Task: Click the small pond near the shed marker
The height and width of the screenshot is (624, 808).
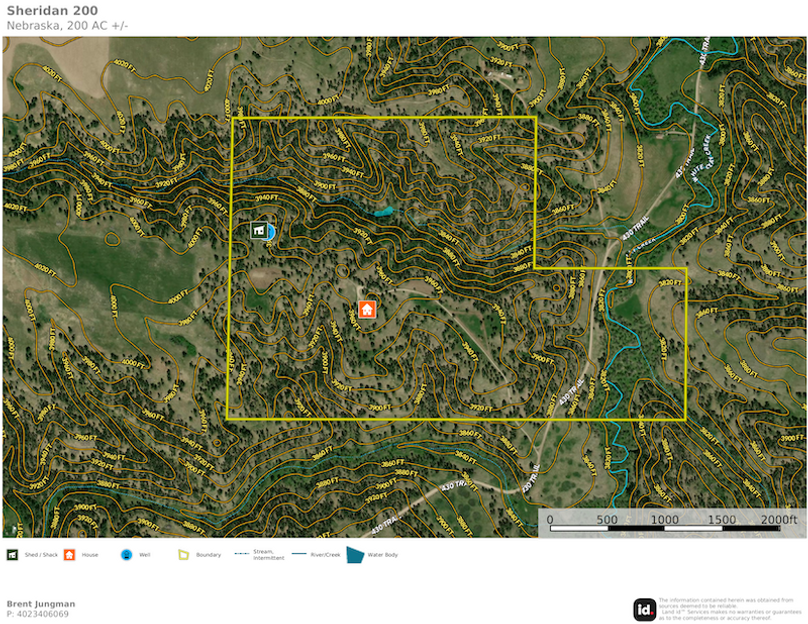Action: 382,212
